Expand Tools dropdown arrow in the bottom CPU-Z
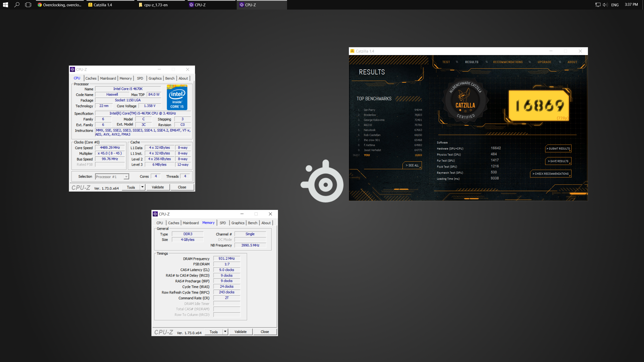 pyautogui.click(x=225, y=332)
